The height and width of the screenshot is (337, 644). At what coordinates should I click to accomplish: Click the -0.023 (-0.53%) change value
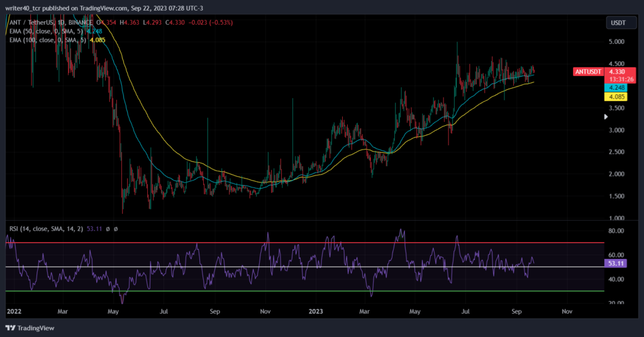click(x=211, y=23)
